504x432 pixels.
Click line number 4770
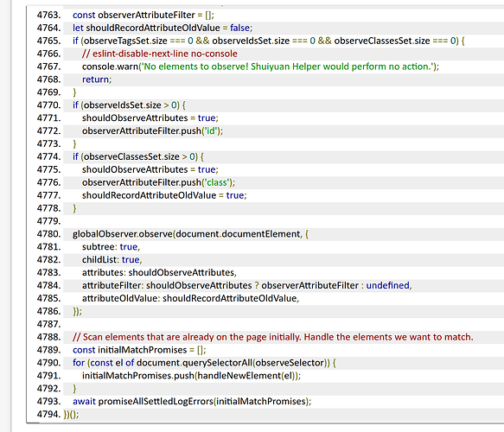(x=48, y=105)
